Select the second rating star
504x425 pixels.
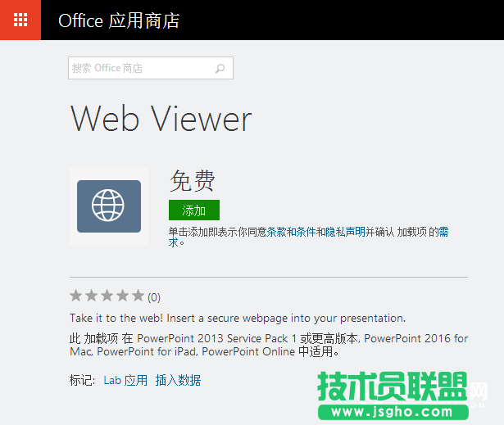click(92, 296)
